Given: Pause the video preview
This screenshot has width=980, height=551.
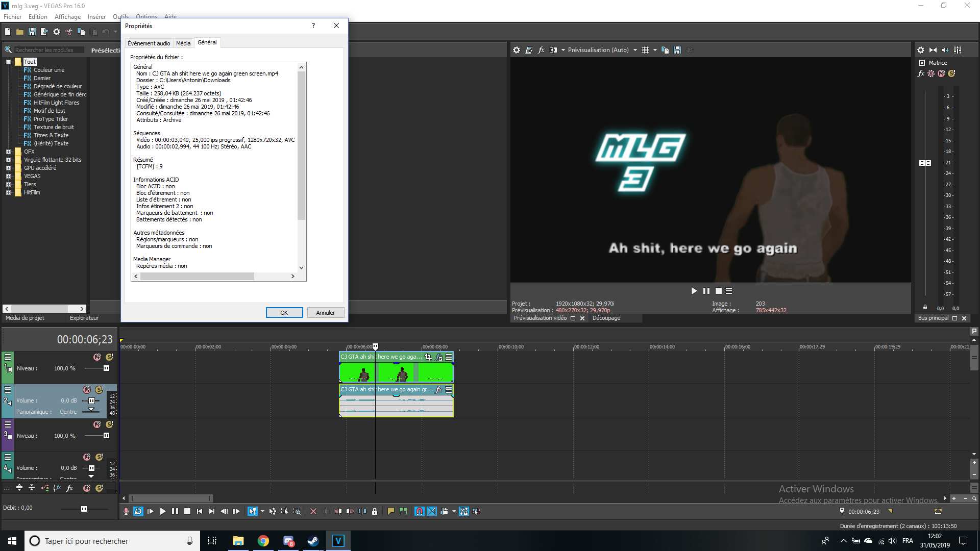Looking at the screenshot, I should pos(706,291).
